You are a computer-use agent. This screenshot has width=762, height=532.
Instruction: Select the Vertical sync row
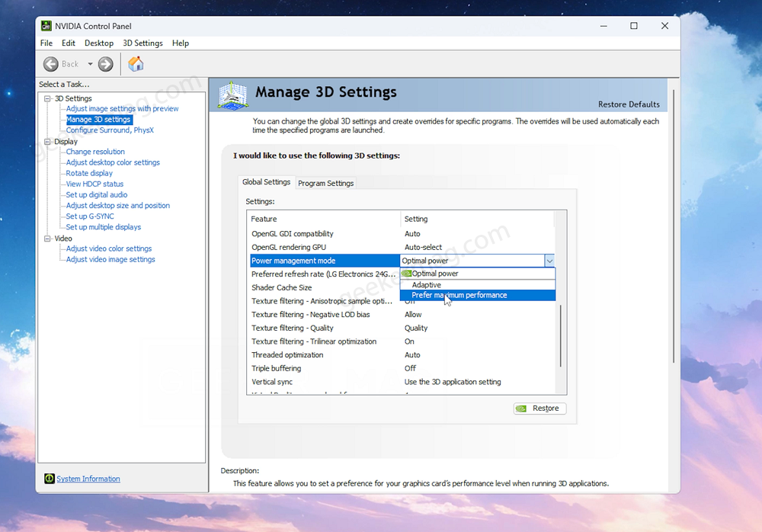coord(402,382)
